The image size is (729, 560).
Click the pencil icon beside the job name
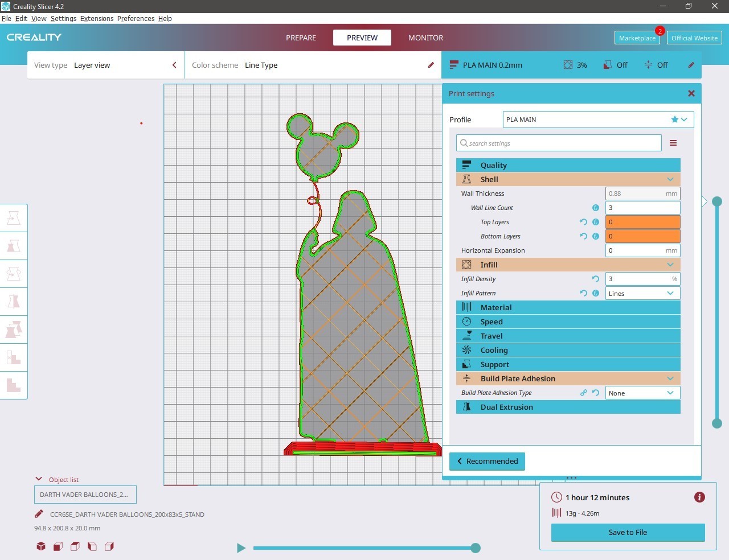click(39, 514)
